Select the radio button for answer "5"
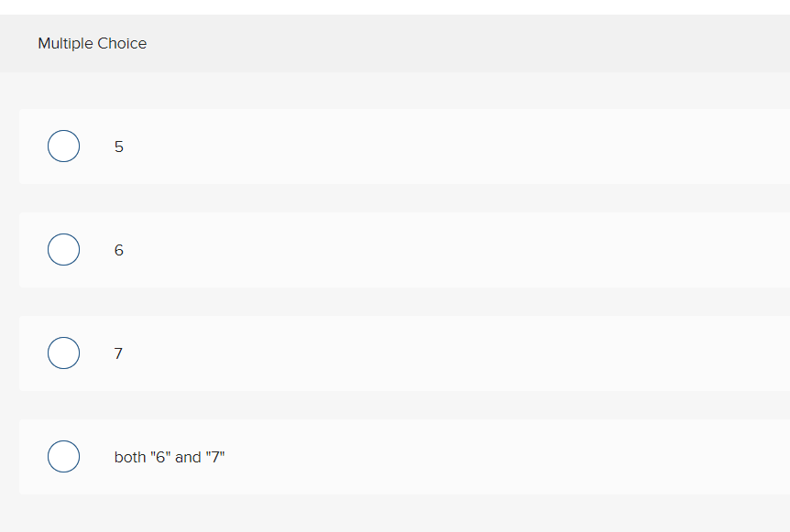 (x=63, y=146)
